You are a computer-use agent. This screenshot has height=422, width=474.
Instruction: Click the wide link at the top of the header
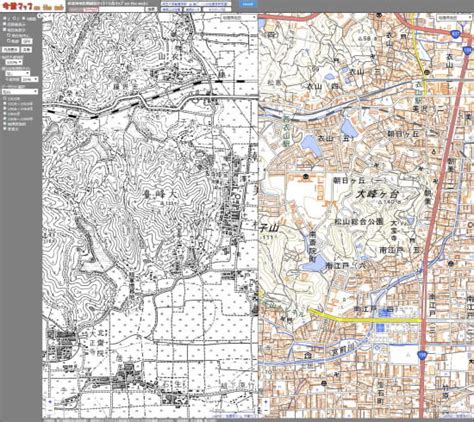[196, 4]
